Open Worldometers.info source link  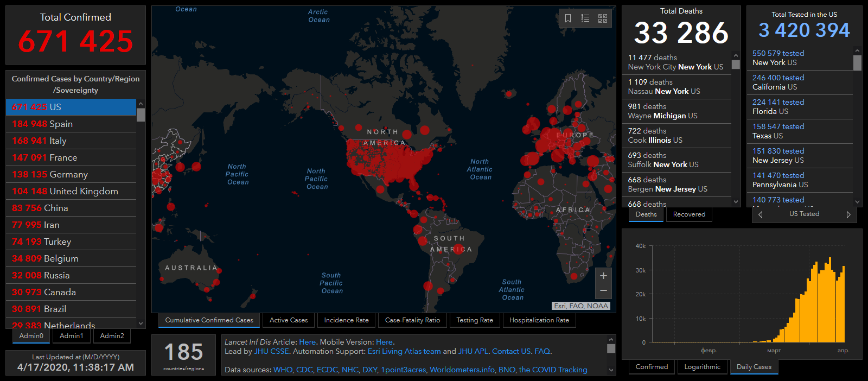pos(462,370)
